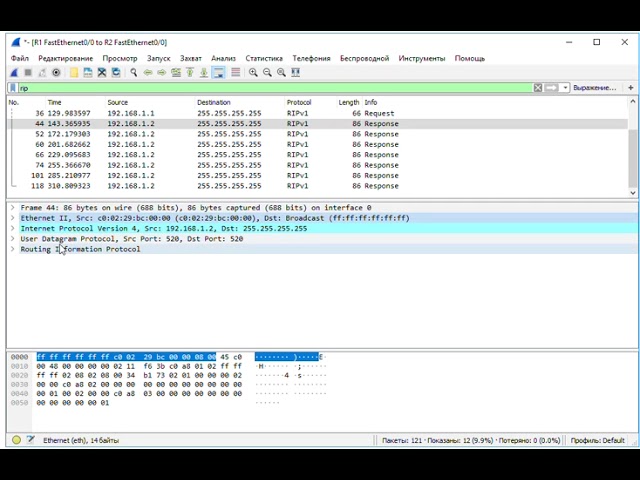
Task: Start capturing packets with shark fin icon
Action: tap(15, 73)
